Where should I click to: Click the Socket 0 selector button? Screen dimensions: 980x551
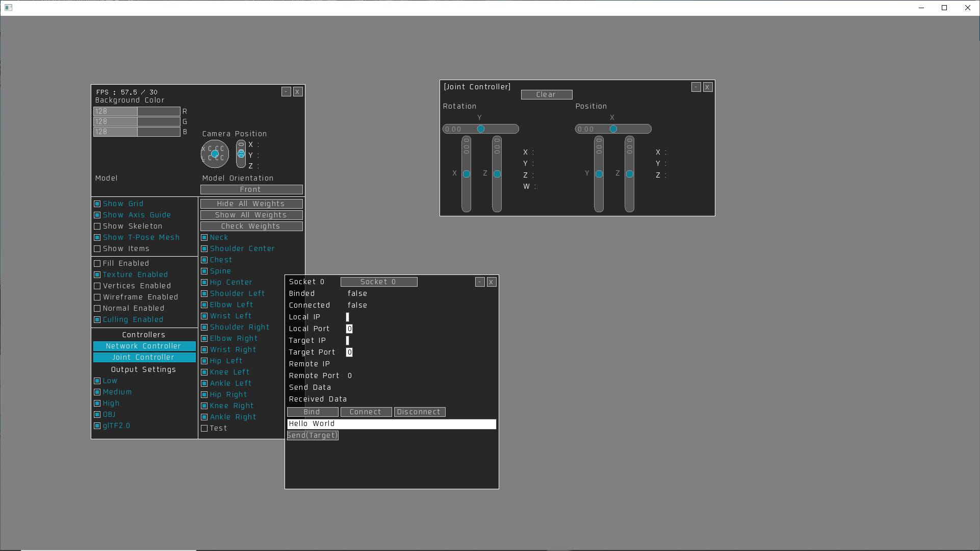379,282
